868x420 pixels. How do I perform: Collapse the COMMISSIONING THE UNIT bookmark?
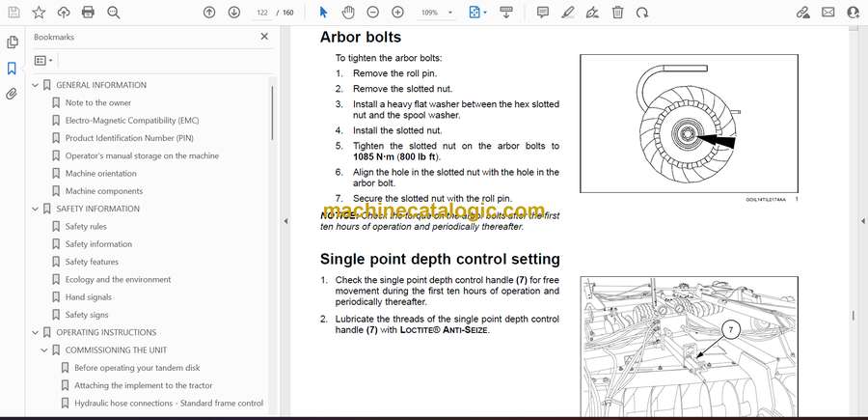(44, 350)
